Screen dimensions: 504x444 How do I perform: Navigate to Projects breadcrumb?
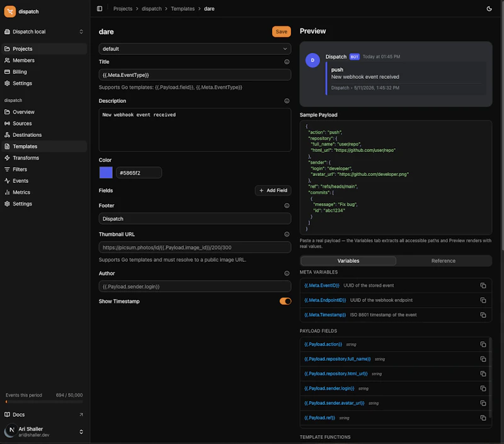coord(123,9)
